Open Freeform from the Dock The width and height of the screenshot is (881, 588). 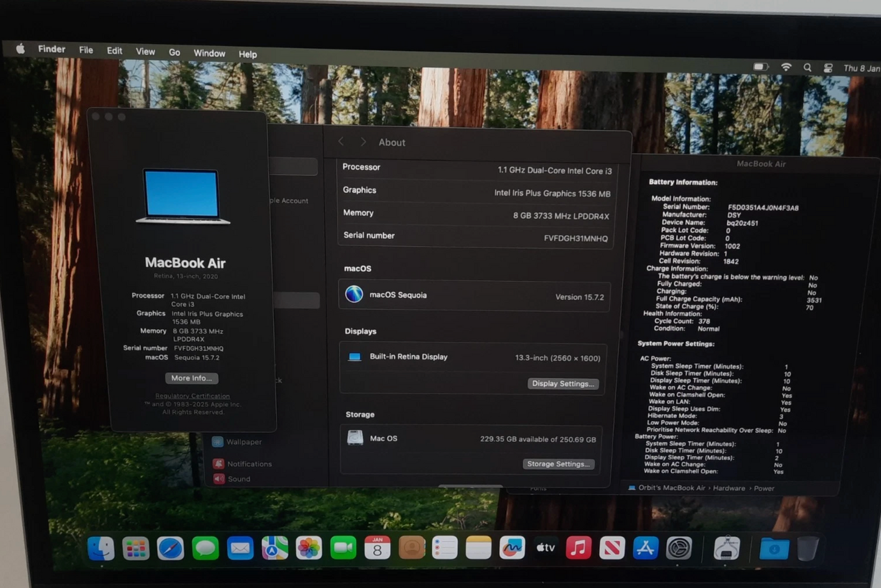pos(512,548)
